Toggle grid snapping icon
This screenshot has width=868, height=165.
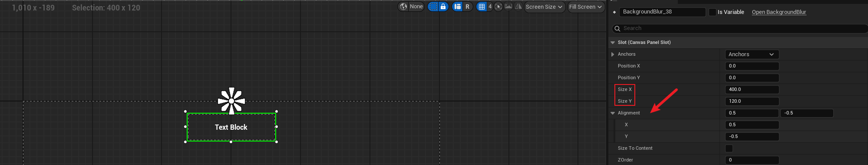click(x=482, y=7)
